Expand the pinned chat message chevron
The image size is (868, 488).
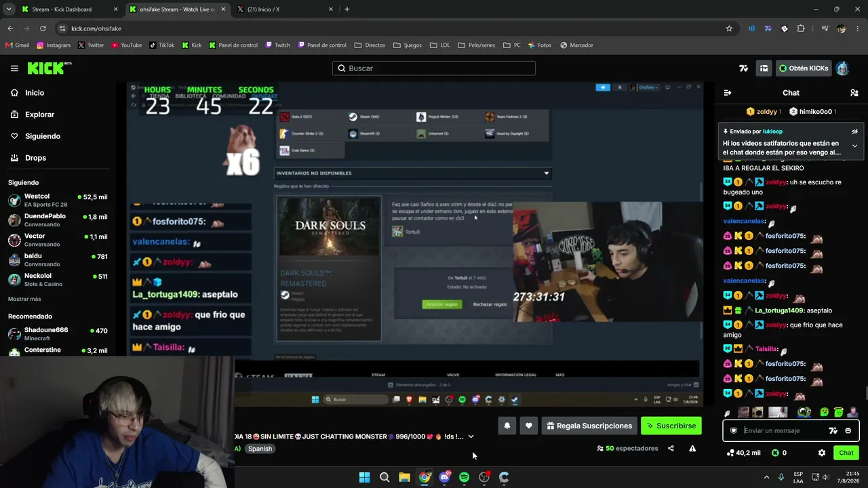tap(854, 146)
